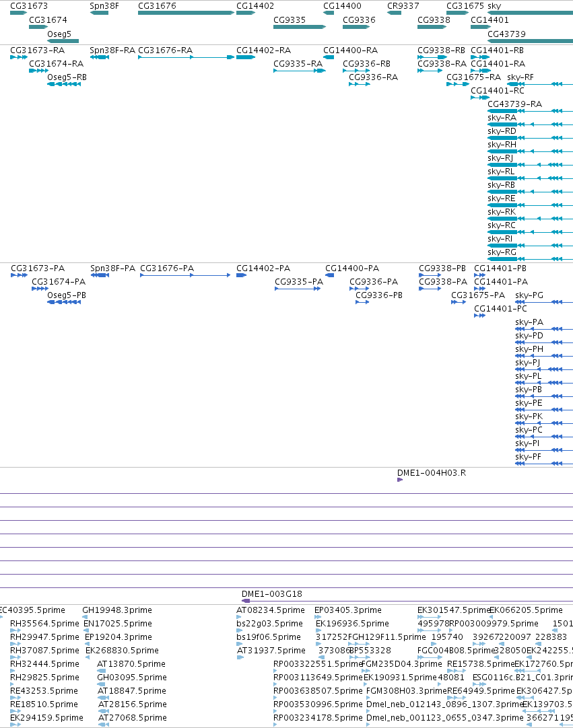
Task: Select EST RH35564.5prime
Action: point(44,624)
